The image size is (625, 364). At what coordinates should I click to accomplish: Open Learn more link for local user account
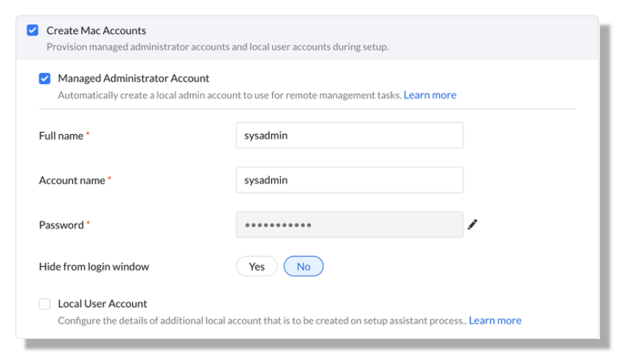click(495, 321)
